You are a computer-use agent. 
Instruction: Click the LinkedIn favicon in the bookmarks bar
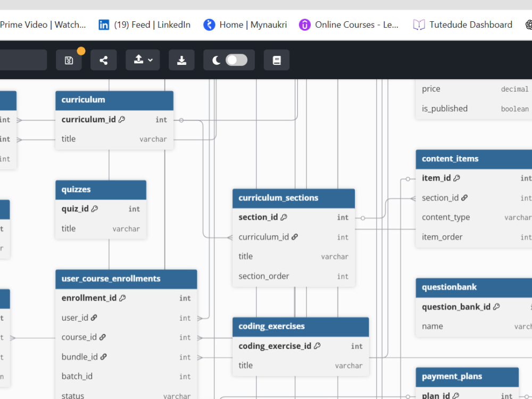(104, 24)
